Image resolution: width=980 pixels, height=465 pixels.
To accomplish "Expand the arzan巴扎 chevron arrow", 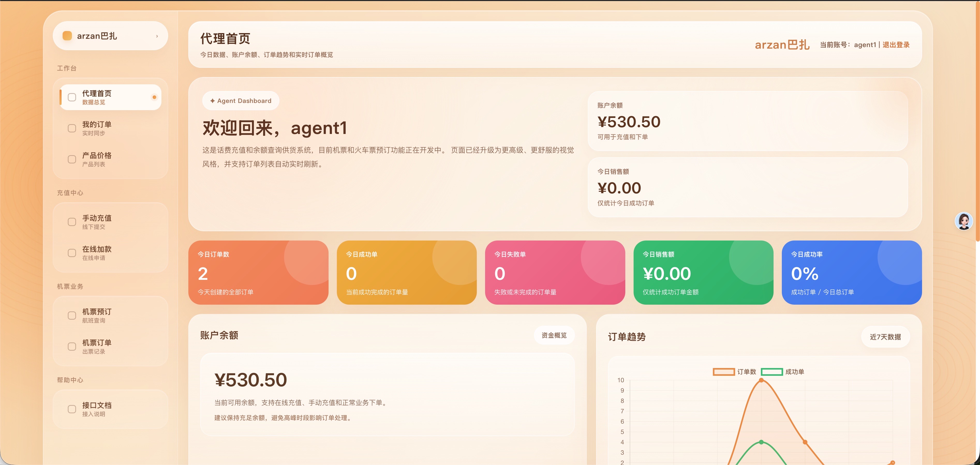I will click(x=157, y=36).
